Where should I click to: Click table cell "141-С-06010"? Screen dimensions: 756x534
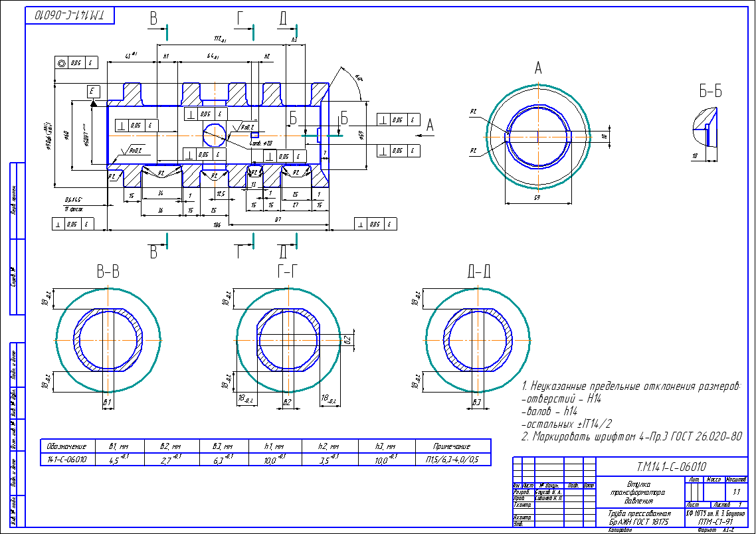pos(67,460)
